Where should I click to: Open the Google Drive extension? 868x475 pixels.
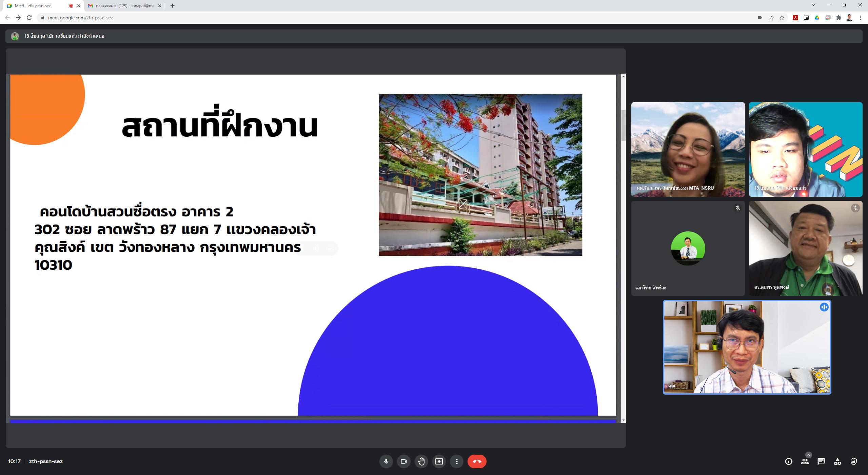817,18
